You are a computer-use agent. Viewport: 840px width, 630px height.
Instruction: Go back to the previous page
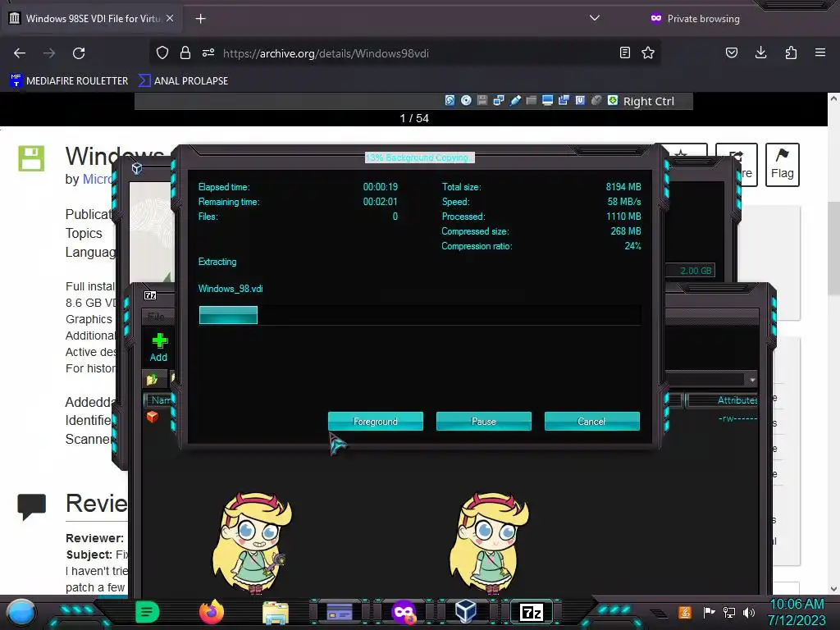(x=20, y=53)
